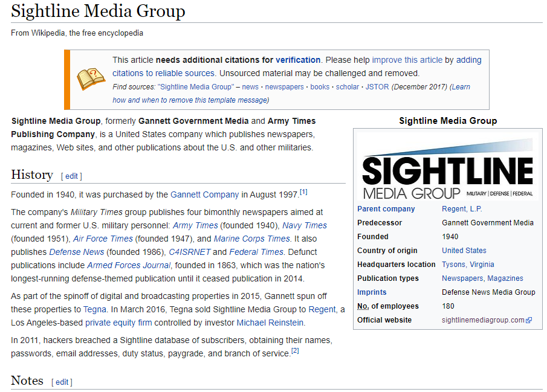The width and height of the screenshot is (547, 392).
Task: Open the 'JSTOR' source search link
Action: click(x=377, y=87)
